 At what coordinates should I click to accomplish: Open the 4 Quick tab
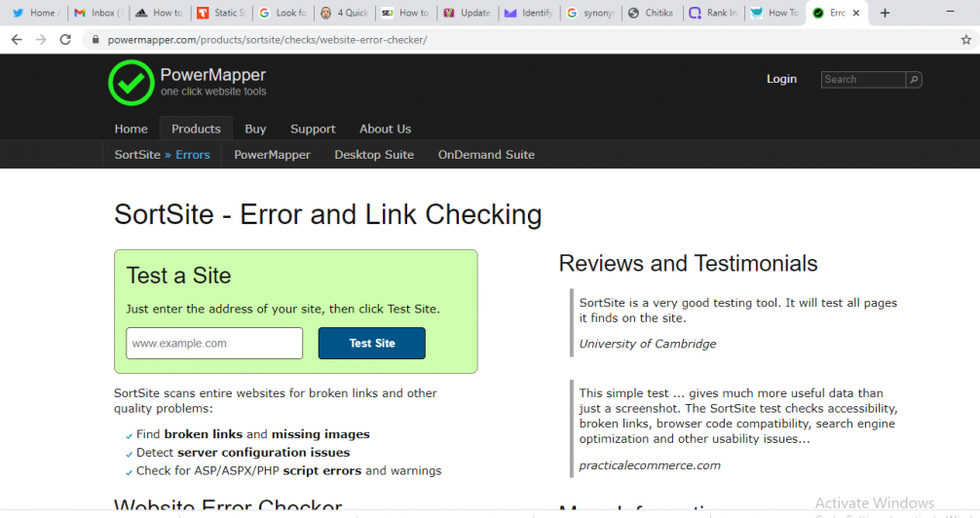point(343,13)
